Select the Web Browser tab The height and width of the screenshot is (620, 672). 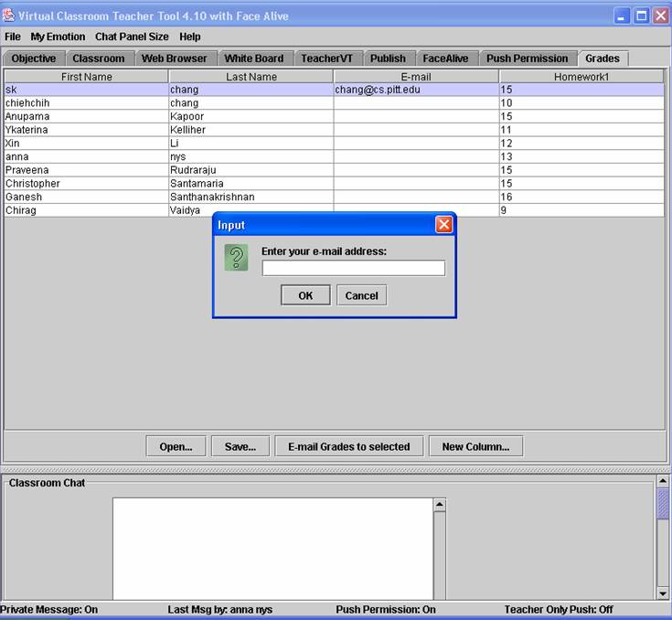tap(174, 59)
